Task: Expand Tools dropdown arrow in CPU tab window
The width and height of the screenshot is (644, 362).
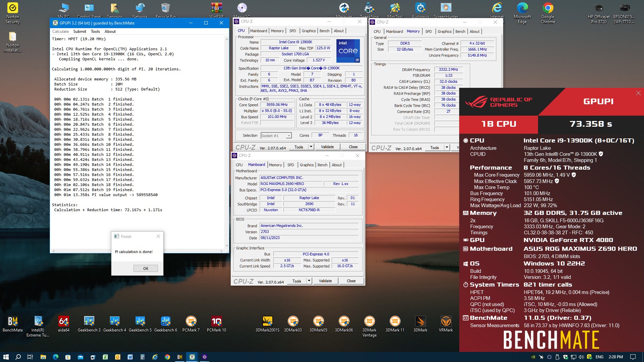Action: (311, 147)
